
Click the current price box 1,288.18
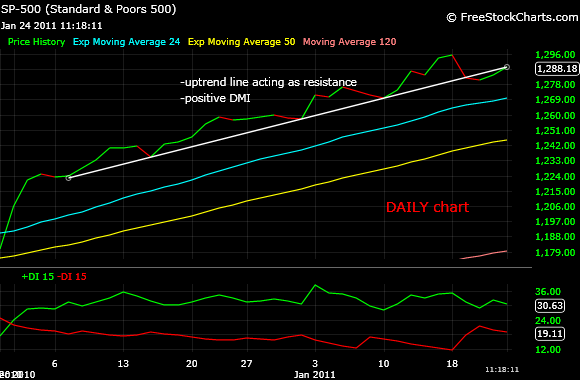tap(557, 68)
